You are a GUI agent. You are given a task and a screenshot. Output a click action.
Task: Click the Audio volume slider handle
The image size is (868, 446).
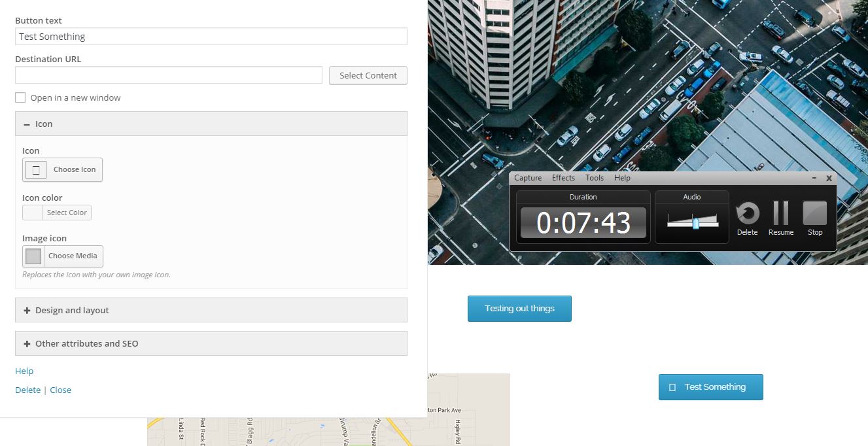click(x=696, y=224)
